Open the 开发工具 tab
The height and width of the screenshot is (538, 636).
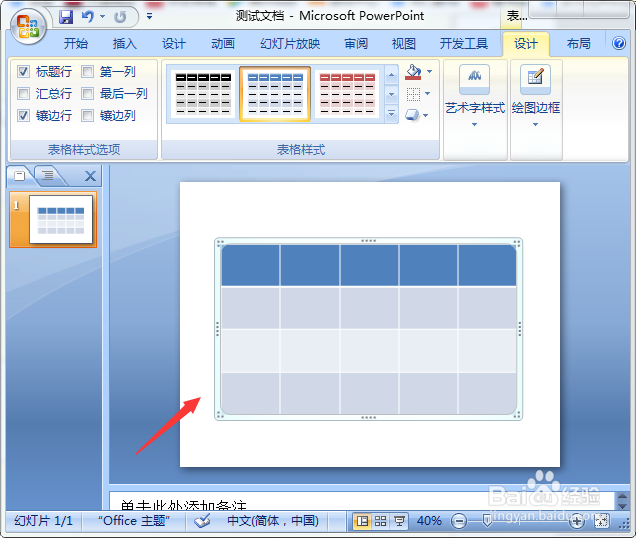pyautogui.click(x=464, y=43)
